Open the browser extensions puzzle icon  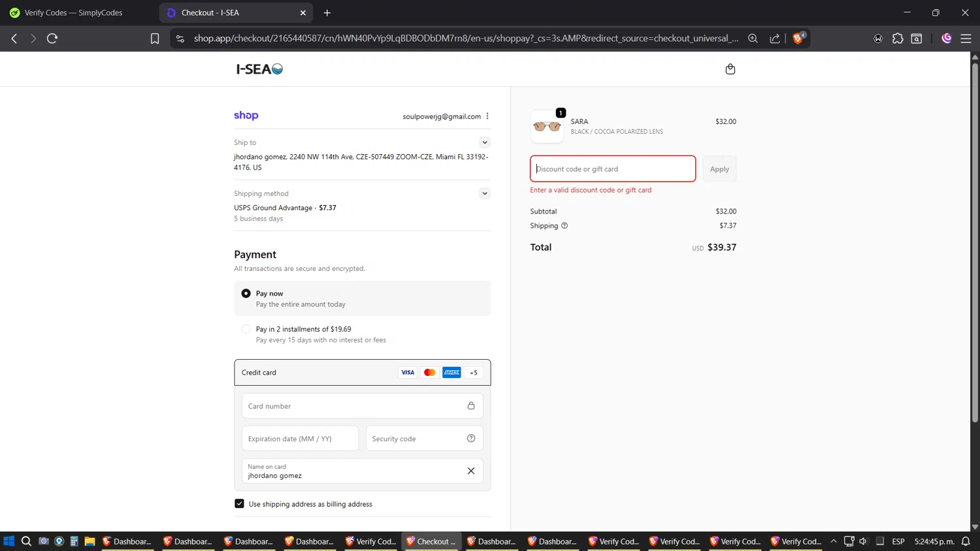[898, 39]
